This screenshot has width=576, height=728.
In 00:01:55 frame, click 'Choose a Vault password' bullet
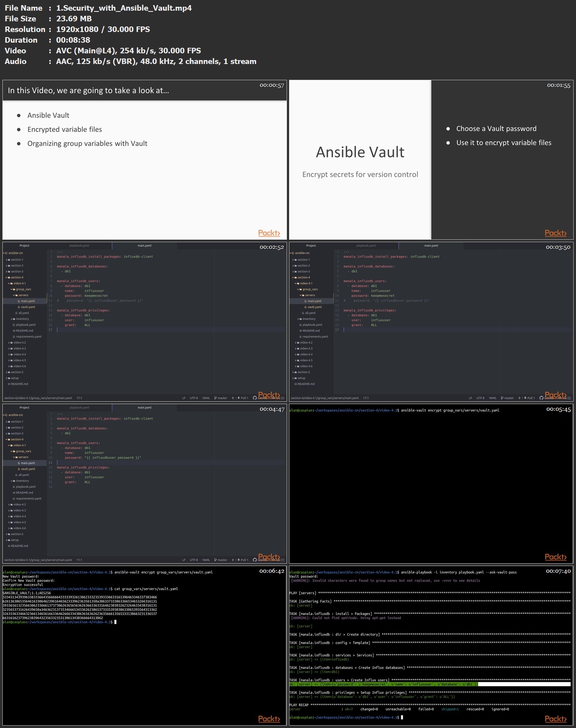pos(496,129)
